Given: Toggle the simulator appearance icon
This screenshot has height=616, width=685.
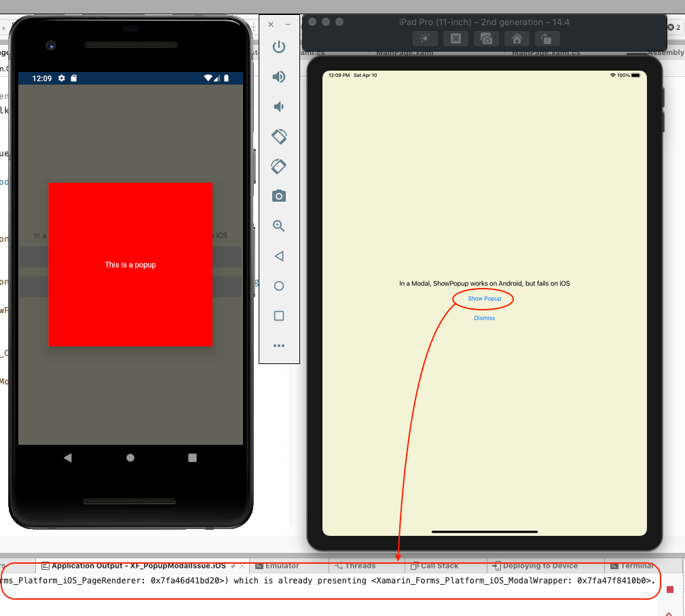Looking at the screenshot, I should point(425,39).
